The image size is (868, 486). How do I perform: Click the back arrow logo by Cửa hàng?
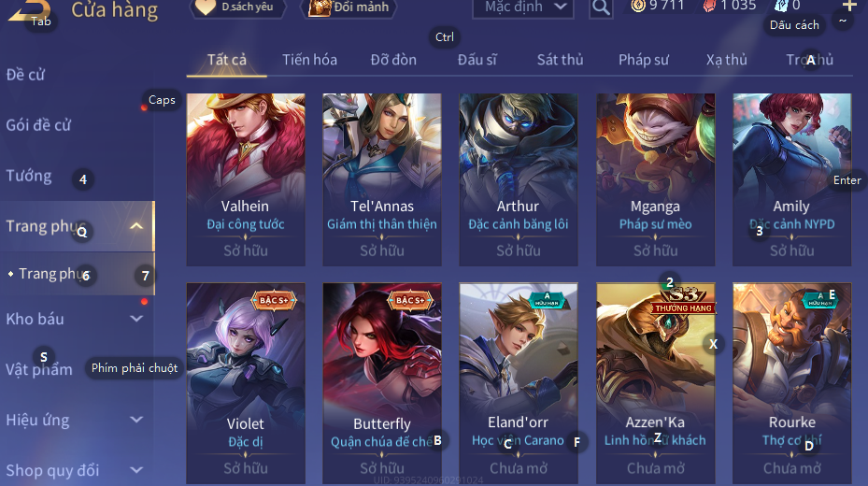click(31, 11)
